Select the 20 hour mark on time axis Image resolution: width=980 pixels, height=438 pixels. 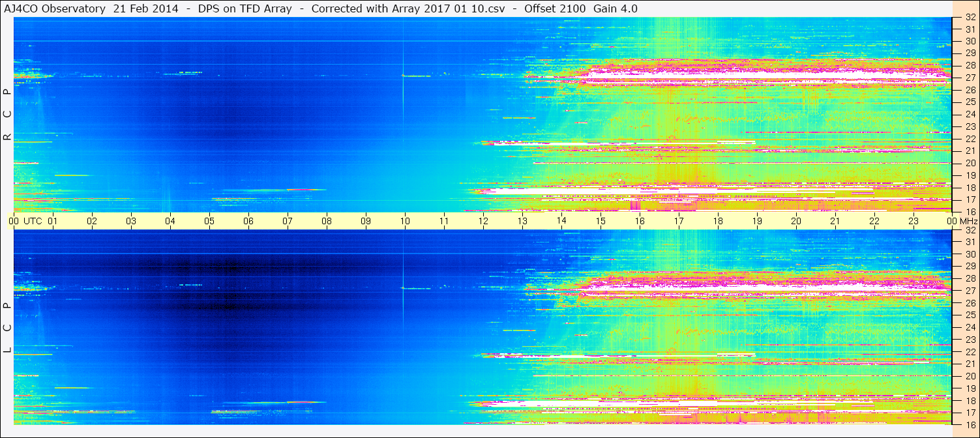pyautogui.click(x=796, y=221)
